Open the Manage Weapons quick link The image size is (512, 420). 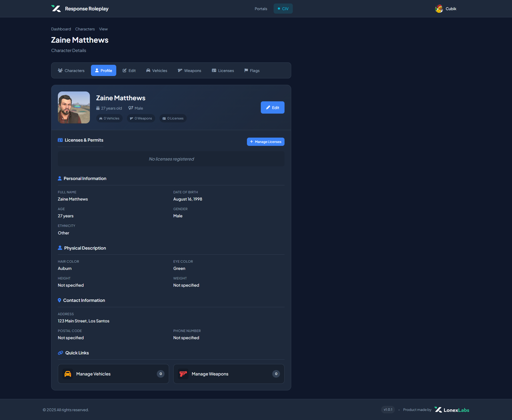229,374
